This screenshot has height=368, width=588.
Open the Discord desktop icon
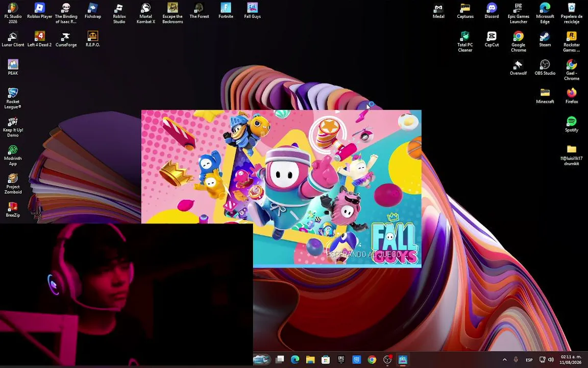tap(492, 11)
